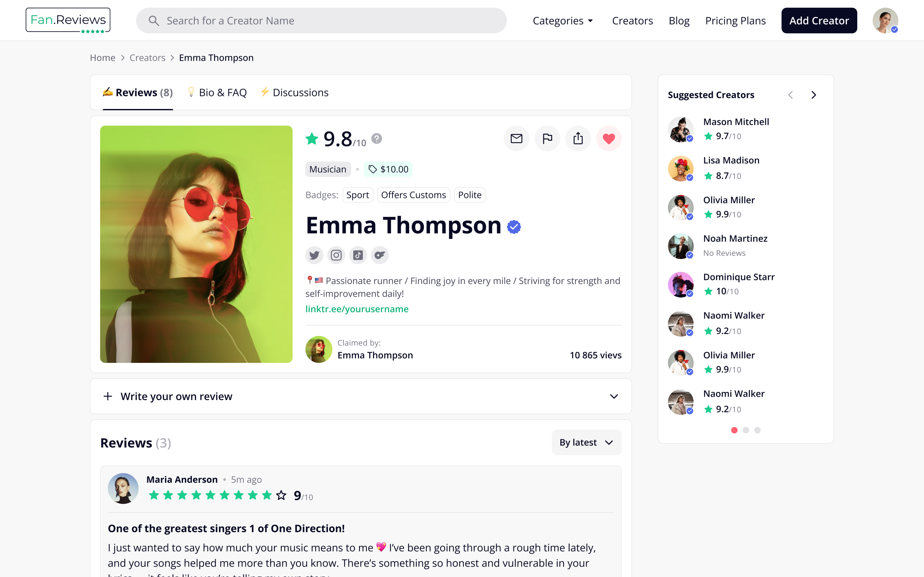Click the search input field
Screen dimensions: 924x577
[x=321, y=20]
